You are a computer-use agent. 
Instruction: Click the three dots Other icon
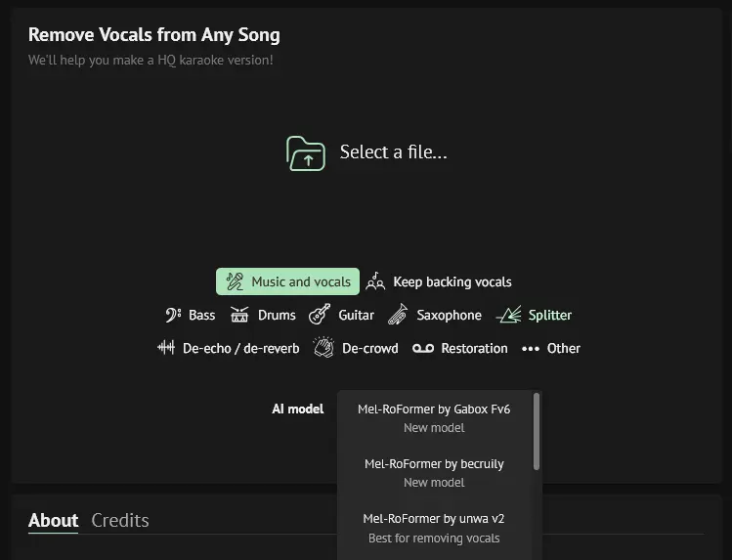click(531, 349)
